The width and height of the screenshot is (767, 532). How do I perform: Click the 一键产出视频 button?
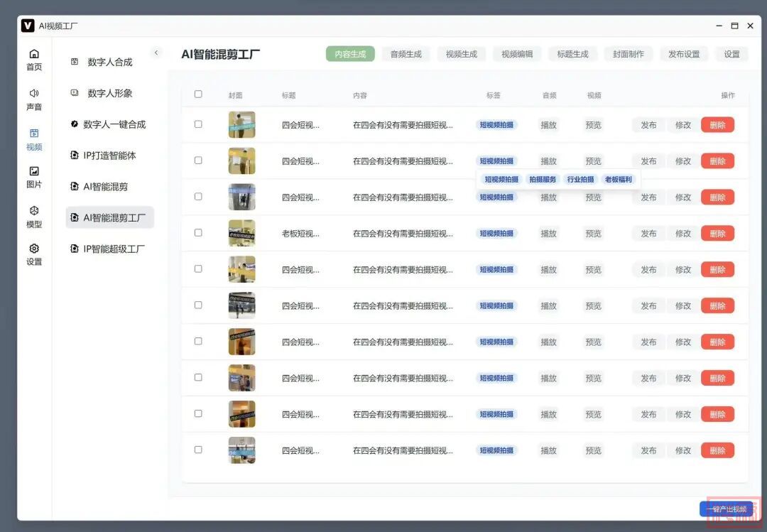tap(726, 509)
